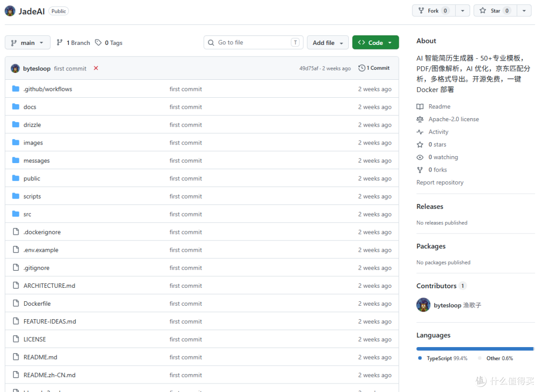539x392 pixels.
Task: Click the eye icon beside 0 watching
Action: (x=420, y=158)
